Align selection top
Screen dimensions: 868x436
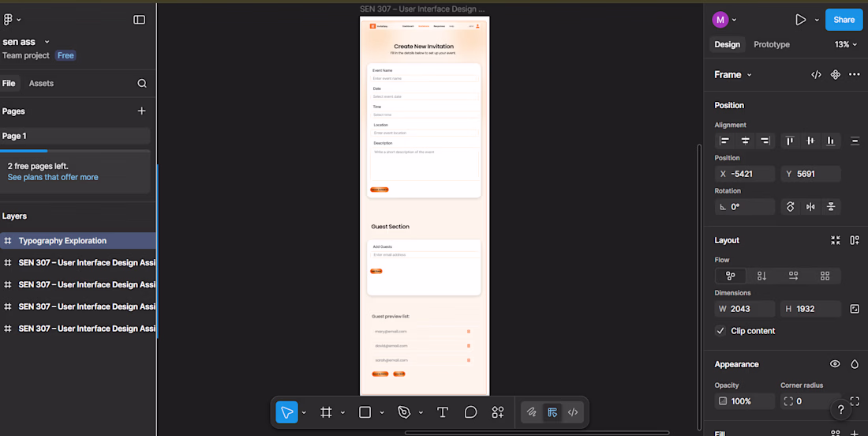pos(790,141)
